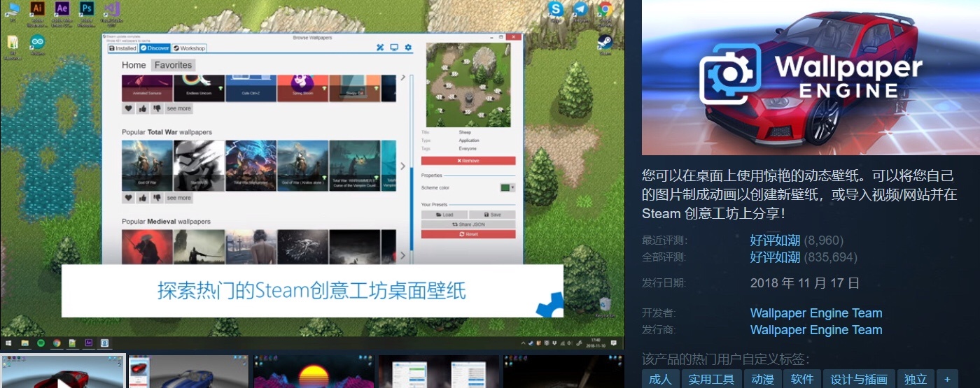Select the Favorites section tab
Image resolution: width=980 pixels, height=388 pixels.
[174, 65]
